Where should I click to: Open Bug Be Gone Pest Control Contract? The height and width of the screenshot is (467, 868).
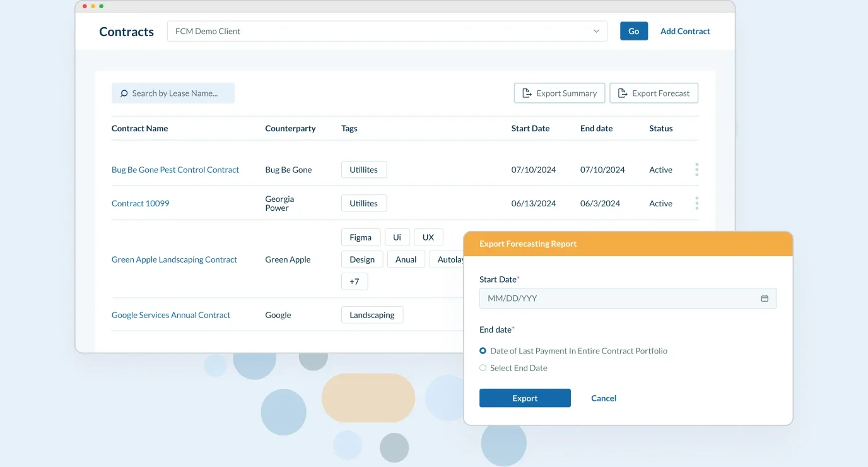click(x=175, y=170)
